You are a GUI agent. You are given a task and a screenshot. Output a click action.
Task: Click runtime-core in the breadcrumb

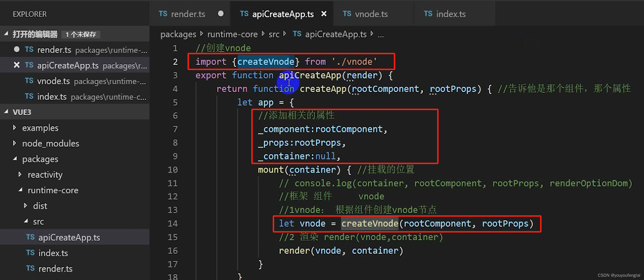point(232,34)
